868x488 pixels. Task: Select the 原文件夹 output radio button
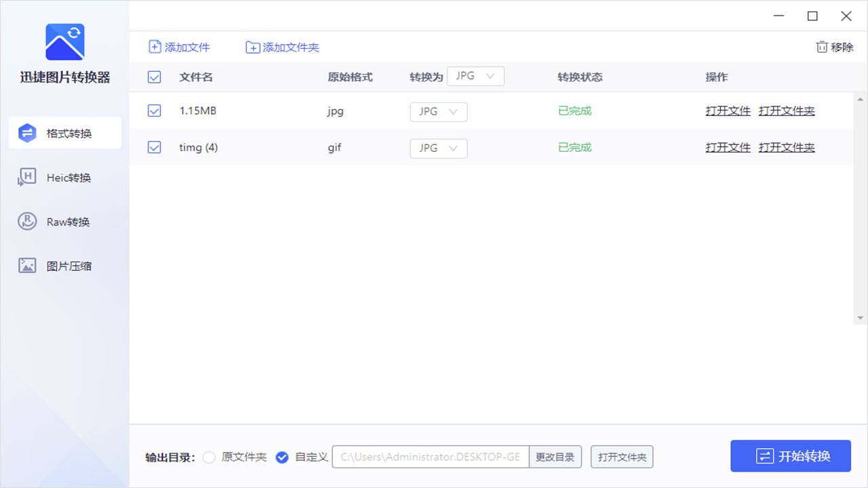coord(209,457)
